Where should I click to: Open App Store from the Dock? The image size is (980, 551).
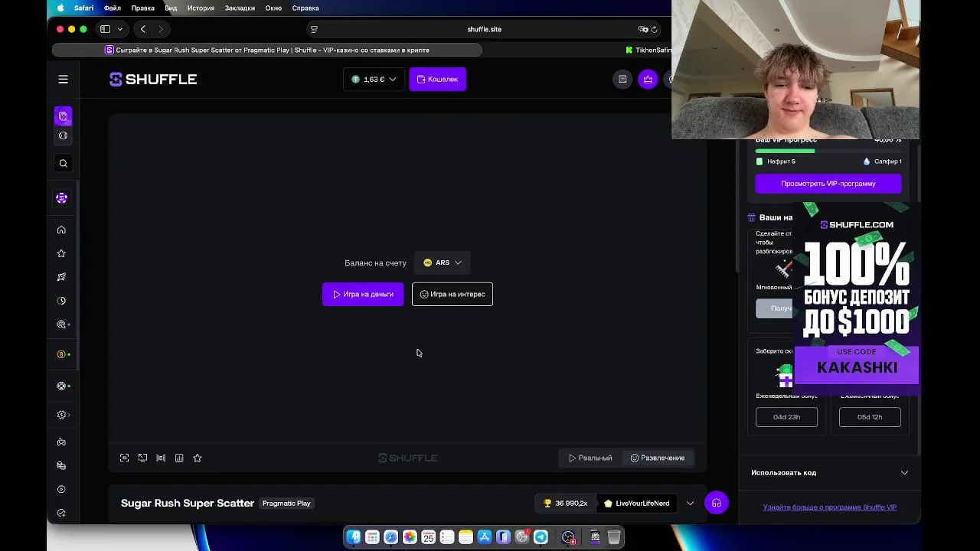click(485, 537)
